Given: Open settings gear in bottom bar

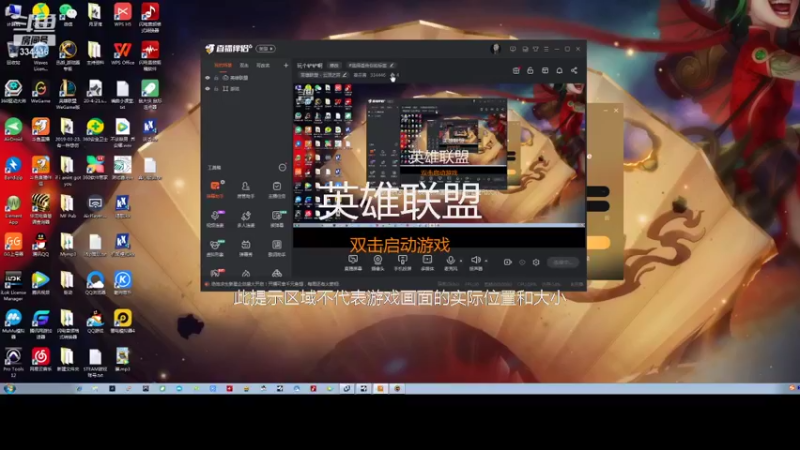Looking at the screenshot, I should (536, 262).
